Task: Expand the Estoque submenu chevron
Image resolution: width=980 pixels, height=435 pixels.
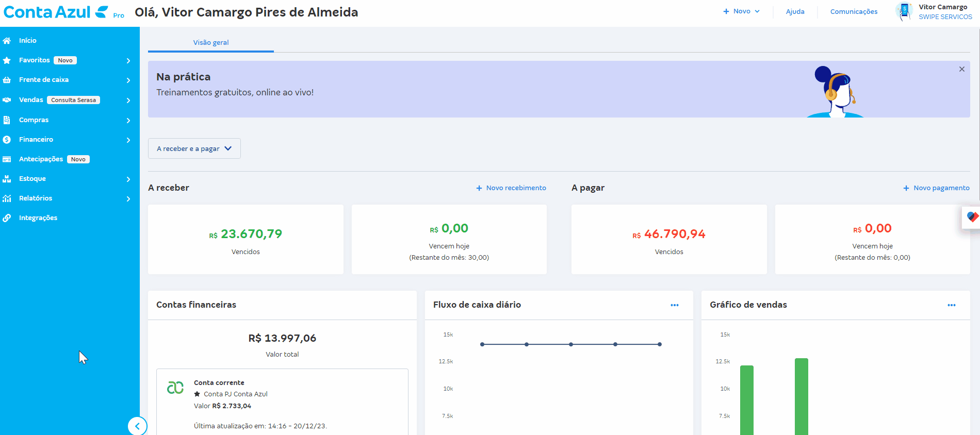Action: point(128,179)
